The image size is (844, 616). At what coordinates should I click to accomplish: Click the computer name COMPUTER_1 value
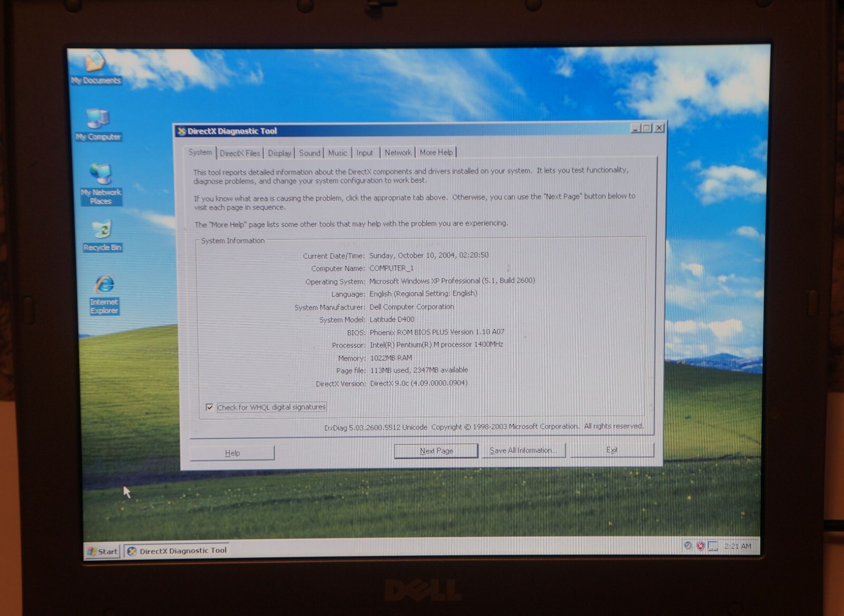[391, 268]
